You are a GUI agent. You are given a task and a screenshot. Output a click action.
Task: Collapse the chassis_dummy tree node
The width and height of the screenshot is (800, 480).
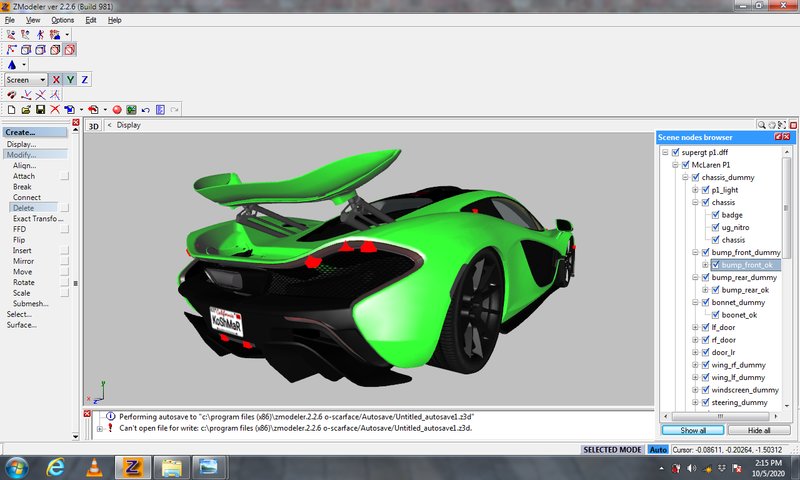685,177
